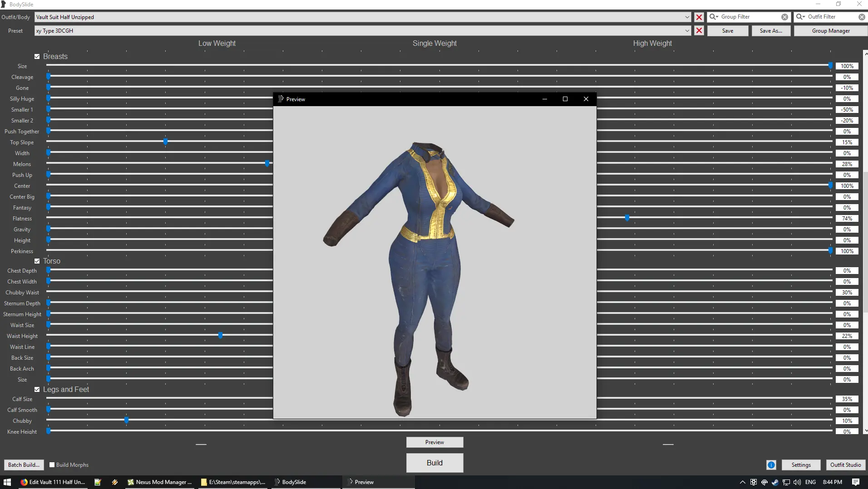868x489 pixels.
Task: Click the Center high-weight slider handle
Action: [x=830, y=185]
